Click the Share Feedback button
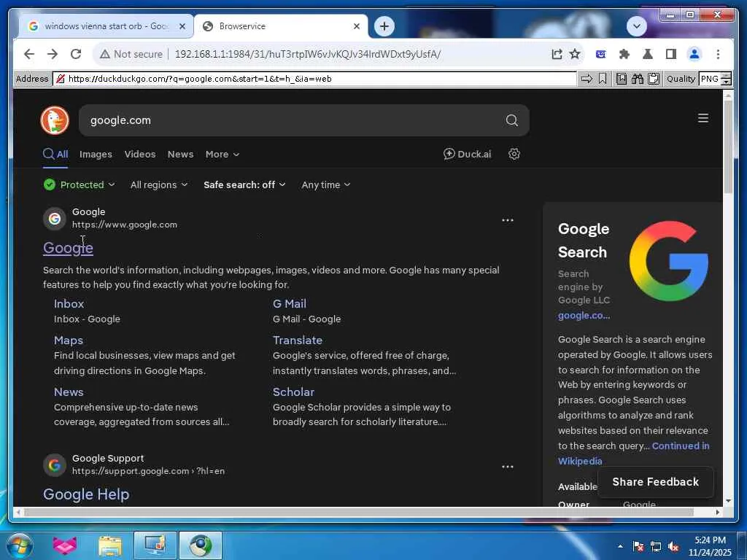This screenshot has width=747, height=560. pos(656,482)
